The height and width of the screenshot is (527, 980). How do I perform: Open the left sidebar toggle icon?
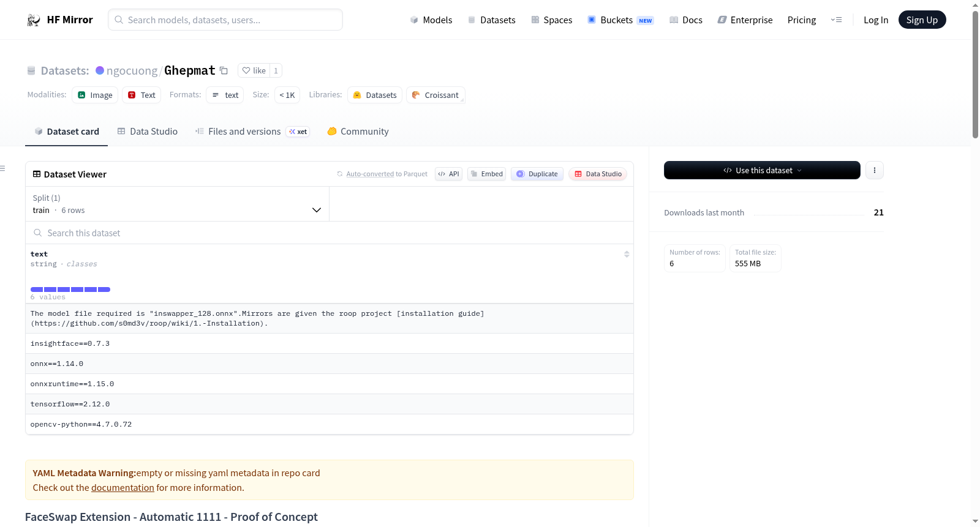3,168
